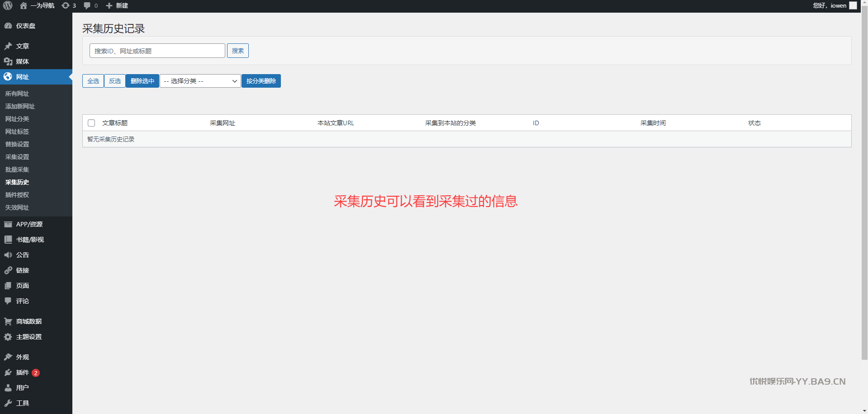The image size is (868, 414).
Task: Click the vertical page scrollbar
Action: point(864,181)
